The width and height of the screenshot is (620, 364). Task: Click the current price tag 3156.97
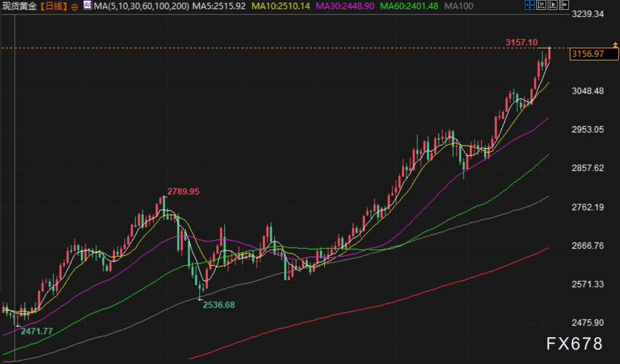(594, 54)
